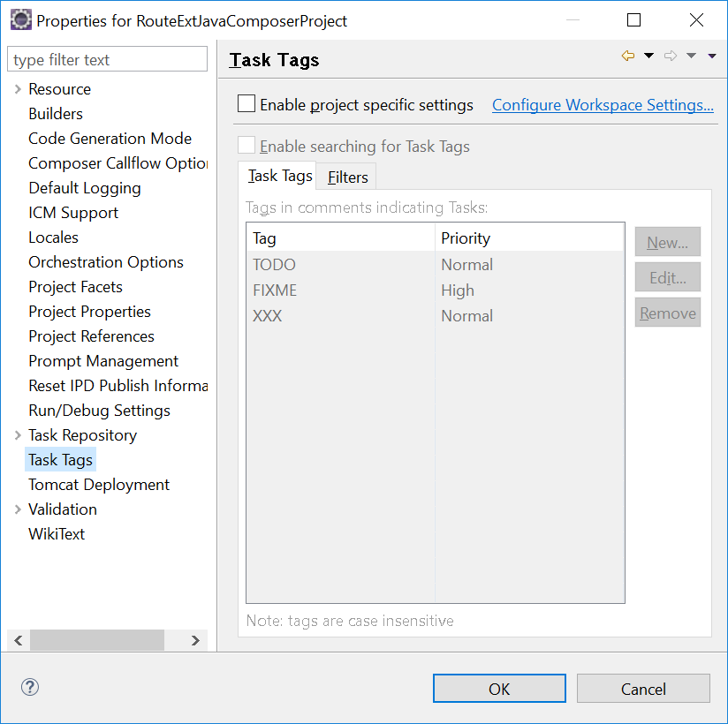Click the Eclipse window title icon
This screenshot has height=724, width=728.
click(x=21, y=20)
